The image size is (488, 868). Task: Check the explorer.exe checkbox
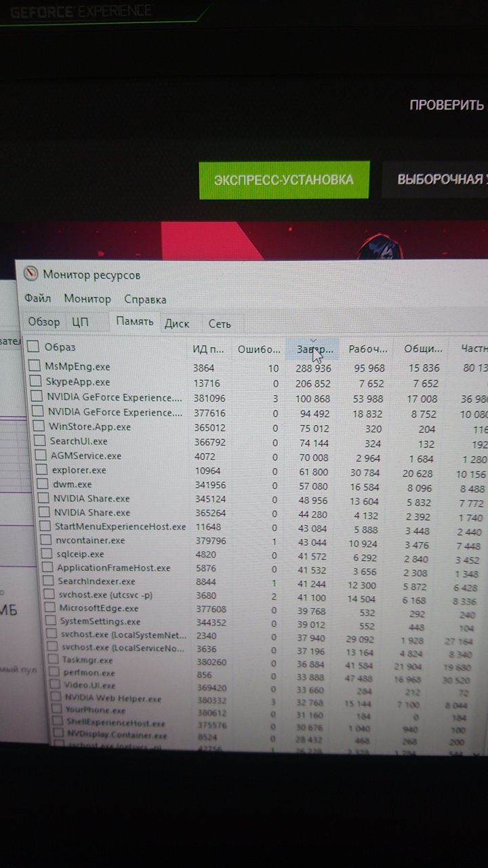tap(42, 470)
